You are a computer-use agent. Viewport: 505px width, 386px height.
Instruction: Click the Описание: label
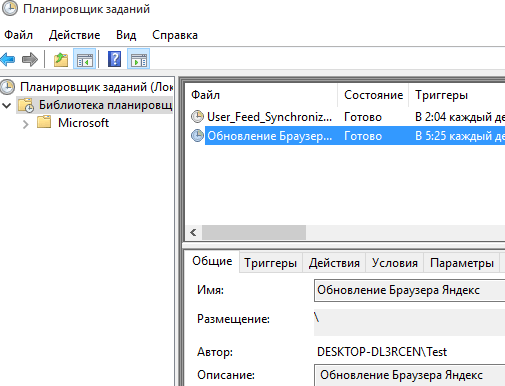[x=226, y=375]
